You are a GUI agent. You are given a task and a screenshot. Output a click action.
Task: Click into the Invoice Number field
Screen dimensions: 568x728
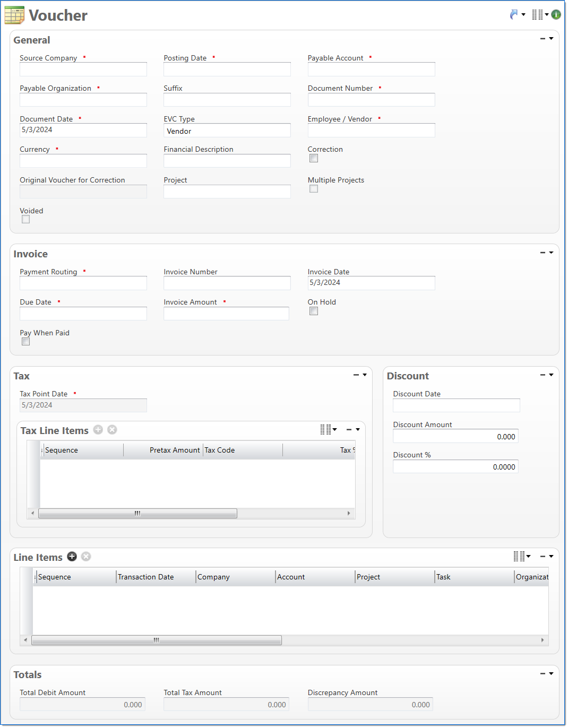click(227, 283)
